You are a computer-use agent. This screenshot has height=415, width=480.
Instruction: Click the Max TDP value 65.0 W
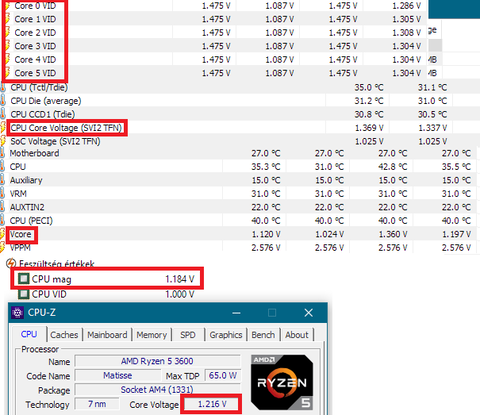coord(222,376)
